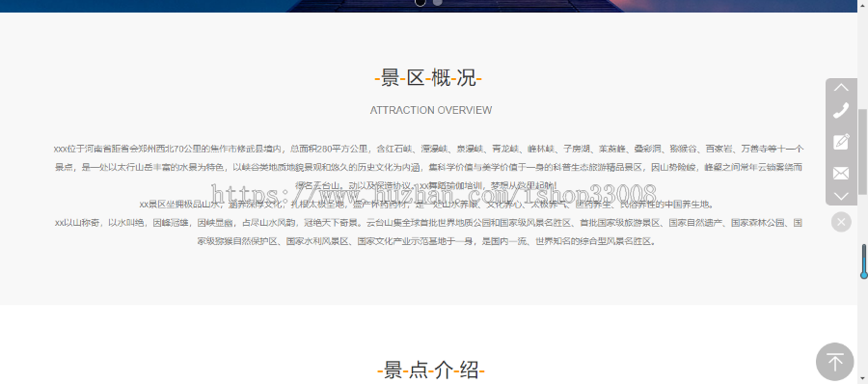868x384 pixels.
Task: Click the phone contact icon in sidebar
Action: [x=841, y=110]
